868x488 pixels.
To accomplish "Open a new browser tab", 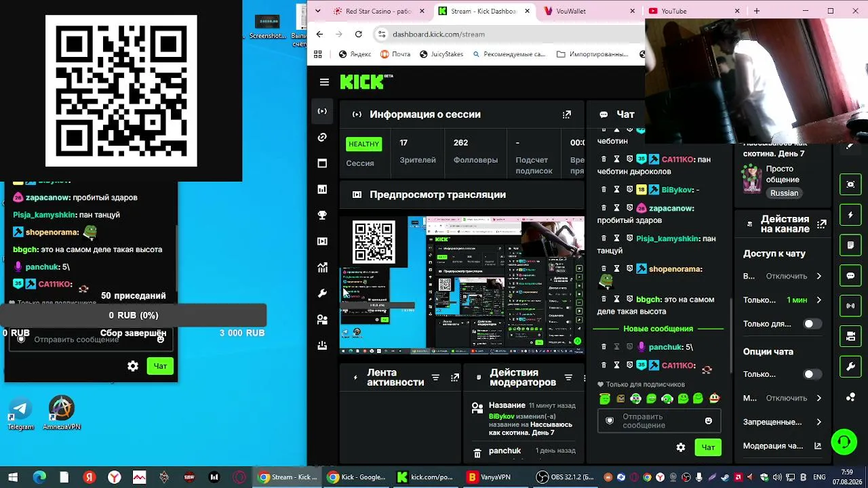I will coord(757,11).
